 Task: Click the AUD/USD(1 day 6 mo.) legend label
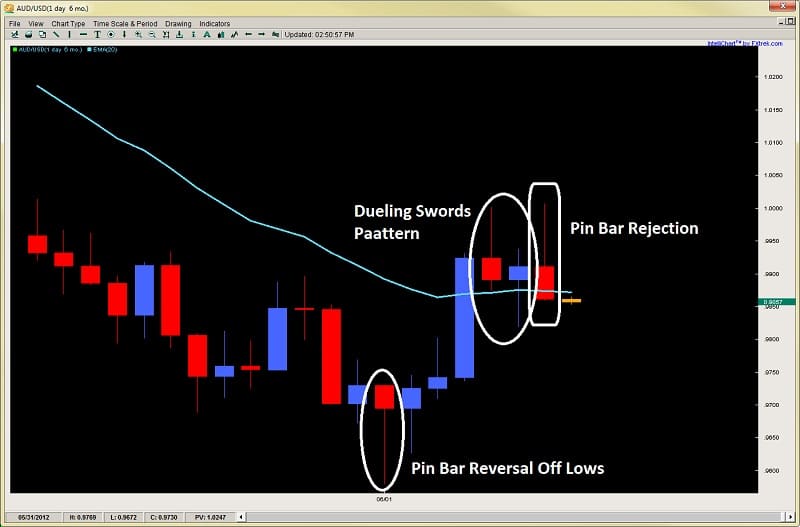click(x=49, y=49)
